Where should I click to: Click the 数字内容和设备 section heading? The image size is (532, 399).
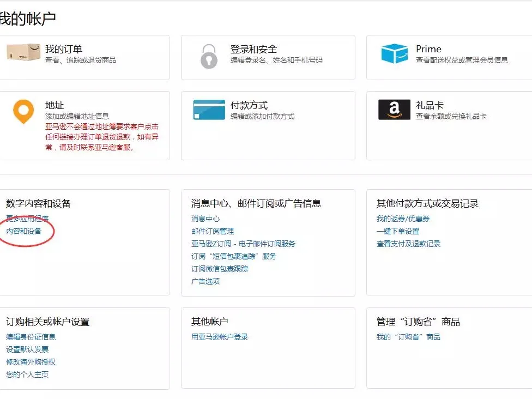pyautogui.click(x=38, y=203)
